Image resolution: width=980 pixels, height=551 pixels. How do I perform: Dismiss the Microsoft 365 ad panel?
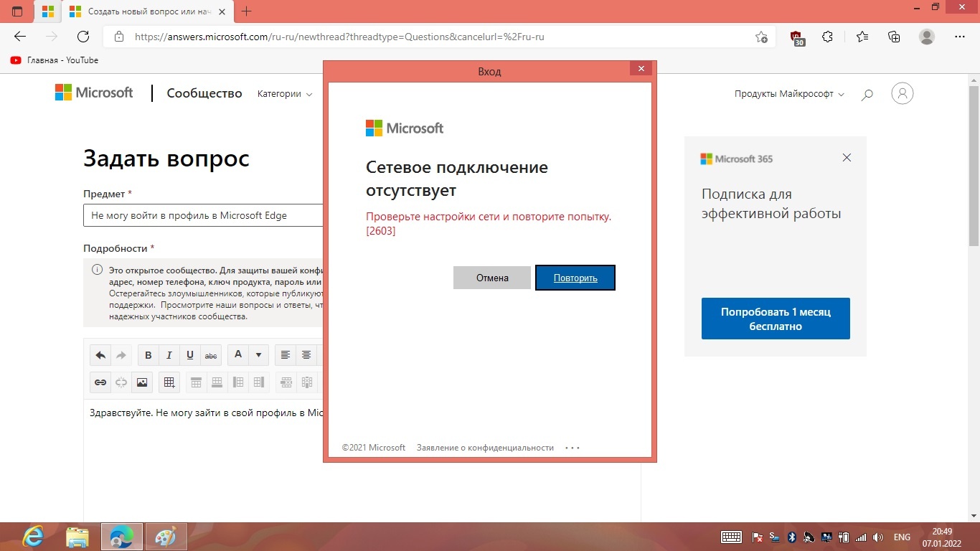click(x=847, y=158)
